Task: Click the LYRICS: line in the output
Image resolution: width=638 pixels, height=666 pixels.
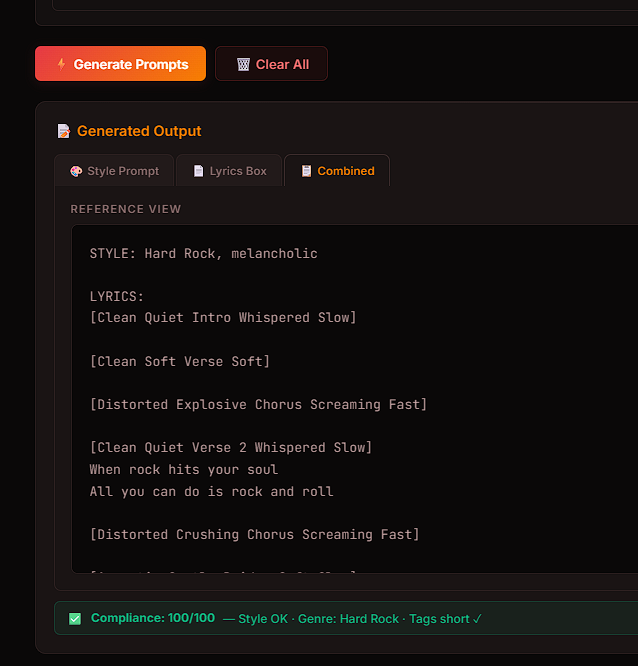Action: point(117,297)
